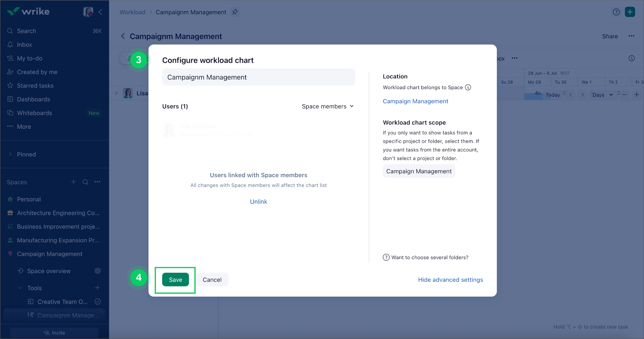Click the info icon in the workload toolbar
The image size is (644, 339).
click(x=632, y=58)
